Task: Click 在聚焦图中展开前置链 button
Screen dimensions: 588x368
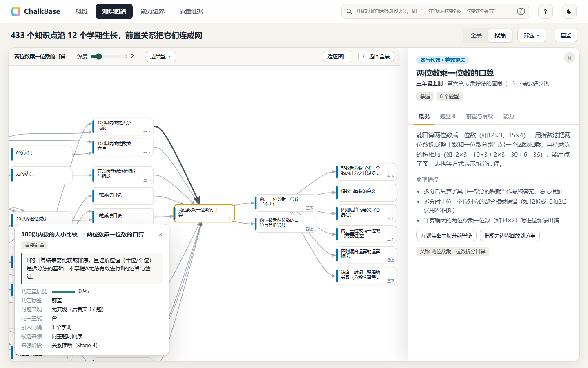Action: 446,236
